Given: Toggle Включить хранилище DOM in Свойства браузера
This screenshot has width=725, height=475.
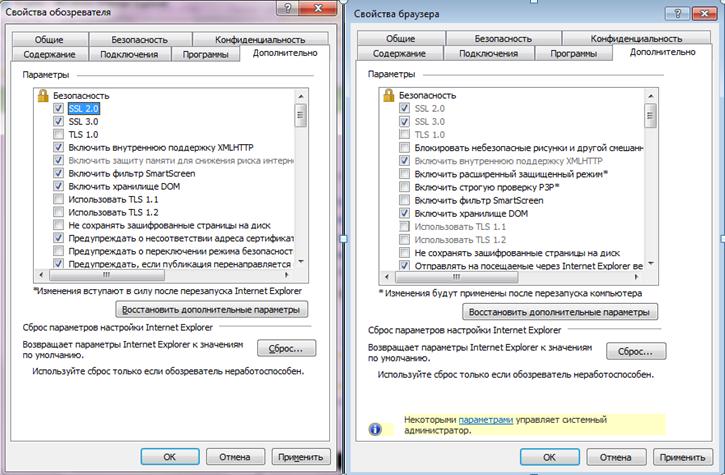Looking at the screenshot, I should click(404, 213).
